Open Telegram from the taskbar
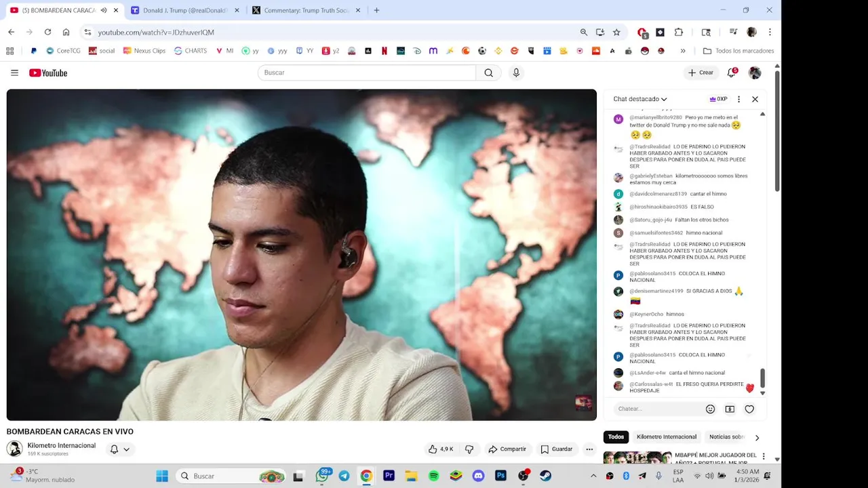The width and height of the screenshot is (868, 488). point(344,476)
